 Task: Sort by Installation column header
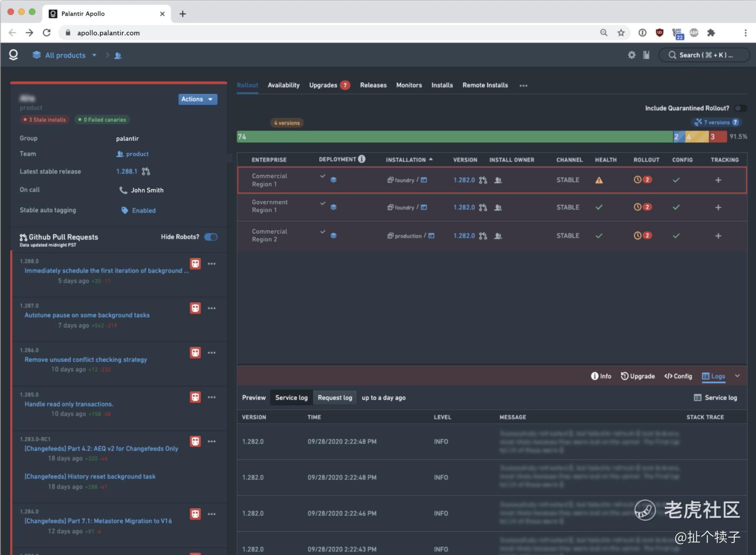(409, 160)
